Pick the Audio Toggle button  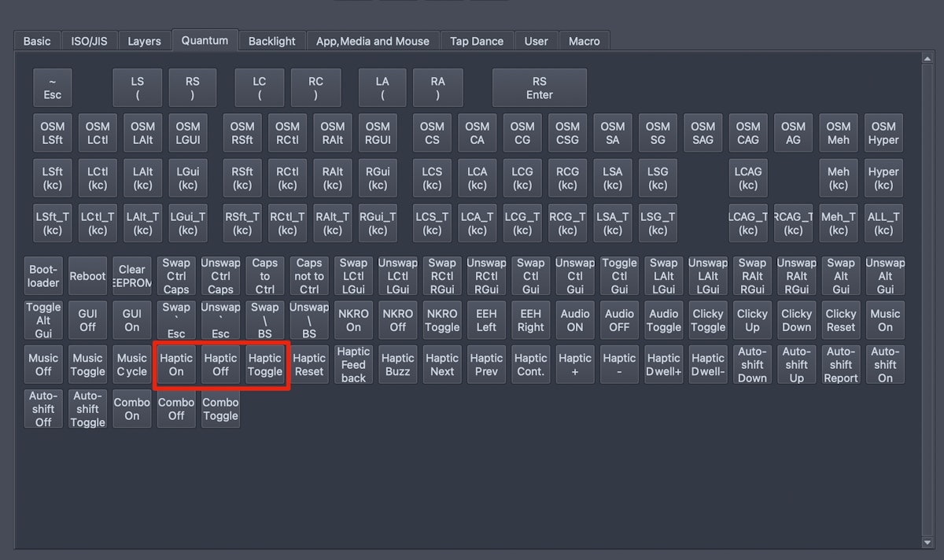pyautogui.click(x=664, y=320)
